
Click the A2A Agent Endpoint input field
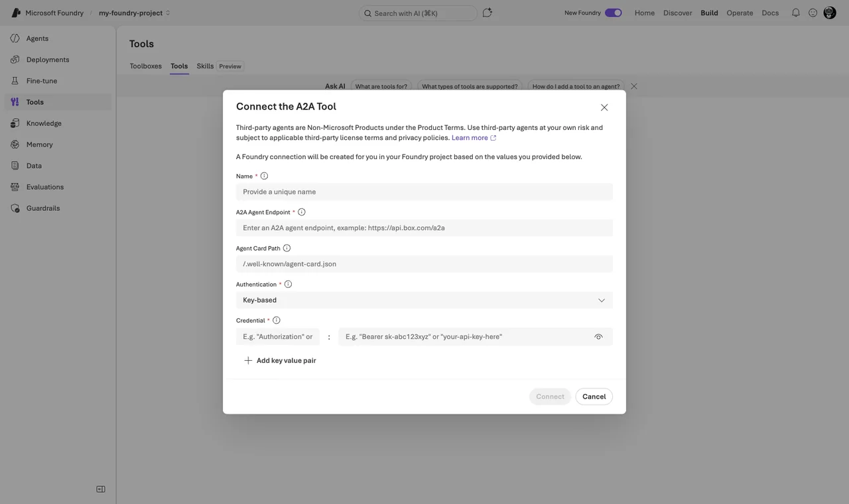click(x=424, y=228)
